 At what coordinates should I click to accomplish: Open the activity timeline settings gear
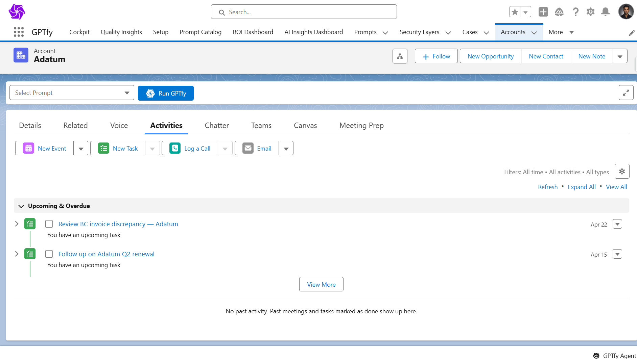coord(622,171)
